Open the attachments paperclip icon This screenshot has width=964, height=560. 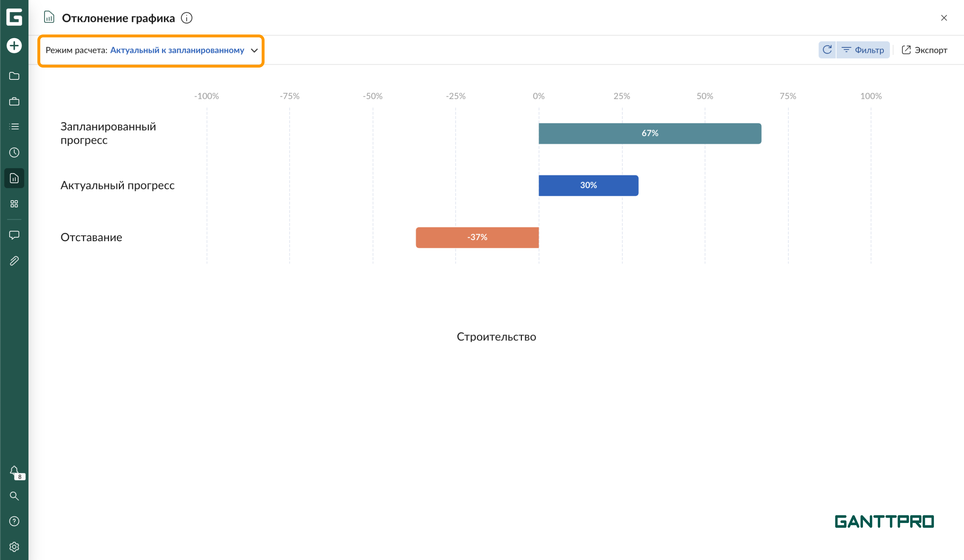[x=14, y=261]
